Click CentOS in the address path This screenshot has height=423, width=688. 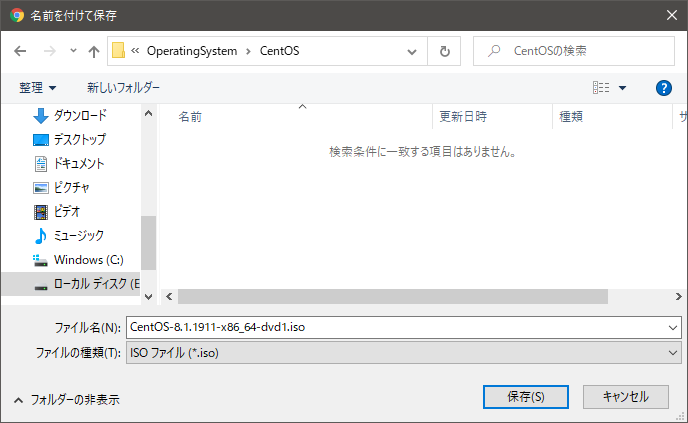pyautogui.click(x=280, y=51)
